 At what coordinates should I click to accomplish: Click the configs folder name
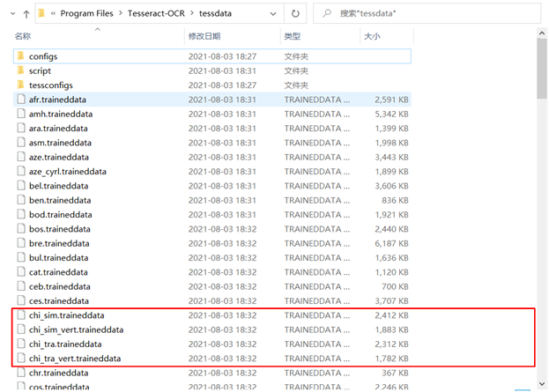point(43,56)
